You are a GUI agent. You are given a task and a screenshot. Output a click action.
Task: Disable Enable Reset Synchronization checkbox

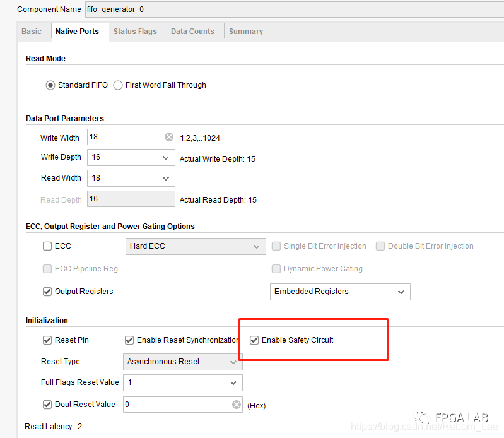click(130, 340)
